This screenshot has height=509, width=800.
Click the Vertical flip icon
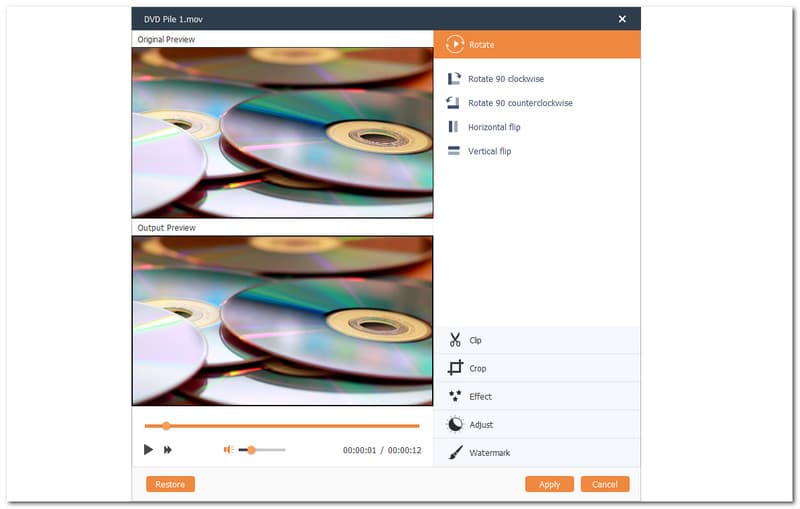(x=454, y=150)
